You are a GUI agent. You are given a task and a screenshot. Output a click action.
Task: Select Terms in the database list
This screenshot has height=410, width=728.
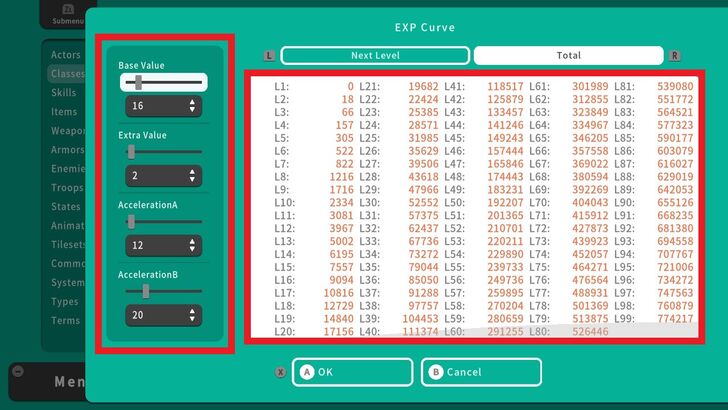click(x=65, y=321)
